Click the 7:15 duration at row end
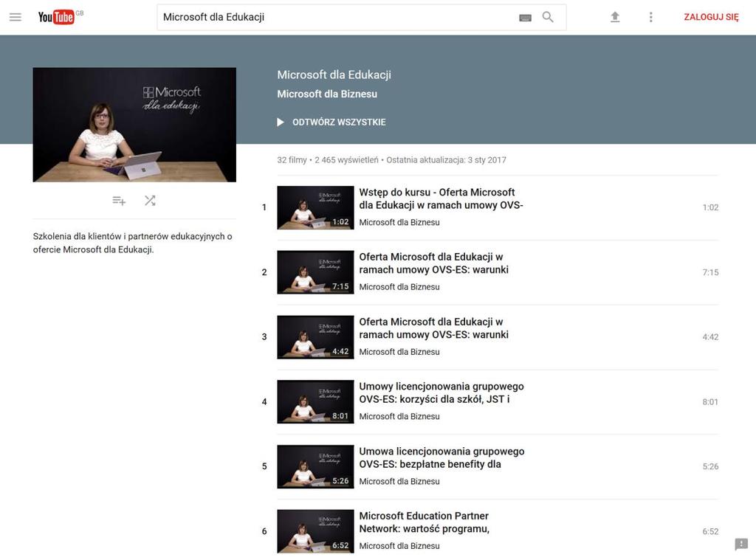 click(710, 272)
